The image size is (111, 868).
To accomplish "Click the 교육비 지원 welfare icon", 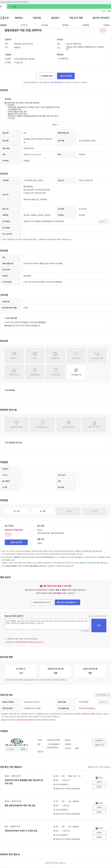I will (76, 355).
